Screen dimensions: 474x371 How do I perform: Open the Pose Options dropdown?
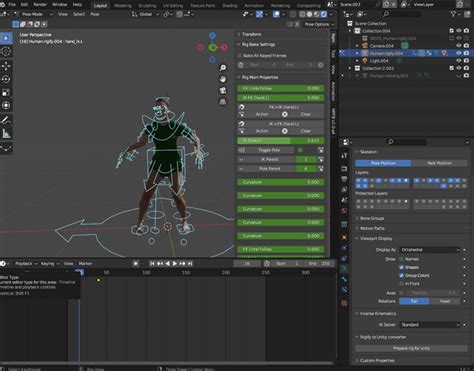click(x=319, y=24)
